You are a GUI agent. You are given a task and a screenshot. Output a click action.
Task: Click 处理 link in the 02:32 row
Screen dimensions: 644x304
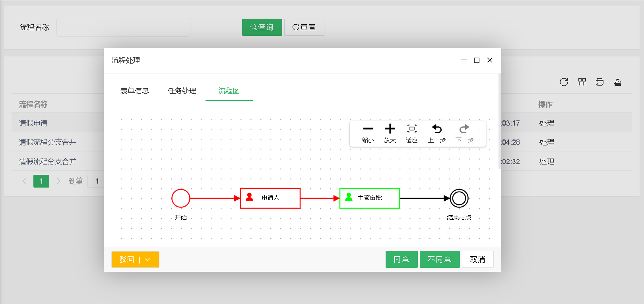tap(547, 162)
